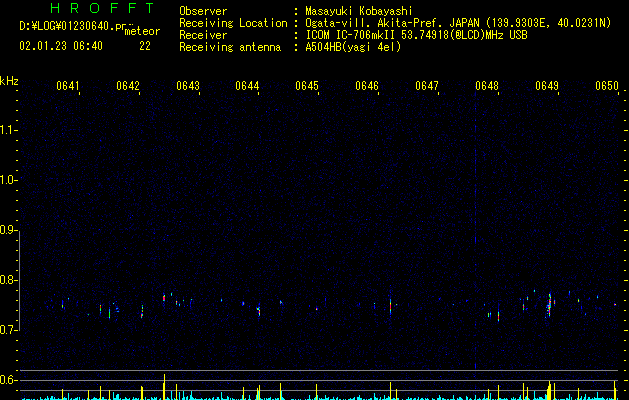The image size is (629, 400).
Task: Click the HROFFT title text
Action: tap(102, 8)
